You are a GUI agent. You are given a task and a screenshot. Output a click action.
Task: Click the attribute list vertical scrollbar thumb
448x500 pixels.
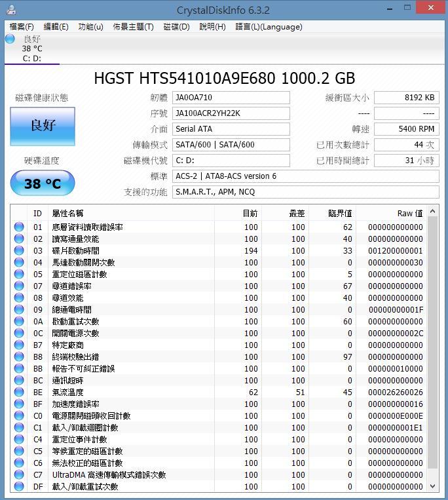coord(432,342)
